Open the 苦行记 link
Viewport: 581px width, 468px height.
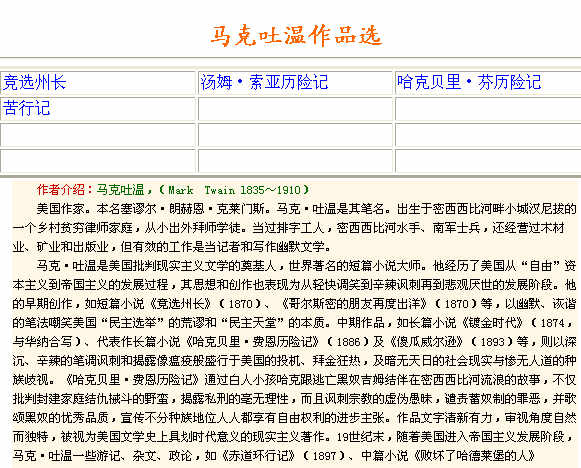pyautogui.click(x=26, y=108)
